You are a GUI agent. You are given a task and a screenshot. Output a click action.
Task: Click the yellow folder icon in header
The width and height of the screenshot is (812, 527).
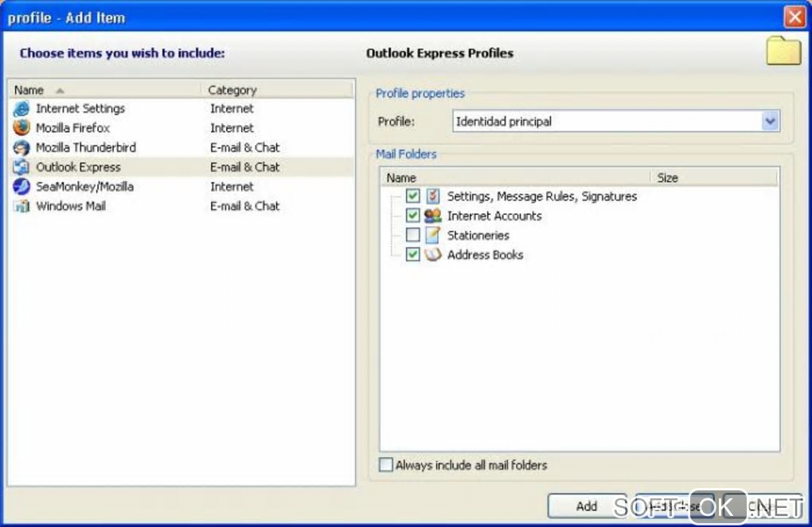783,51
